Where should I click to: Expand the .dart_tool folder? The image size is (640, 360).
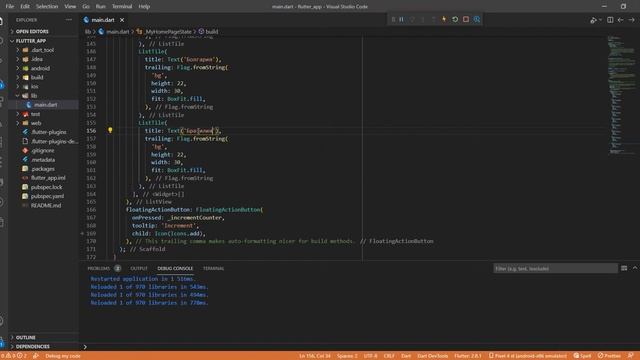[x=43, y=50]
